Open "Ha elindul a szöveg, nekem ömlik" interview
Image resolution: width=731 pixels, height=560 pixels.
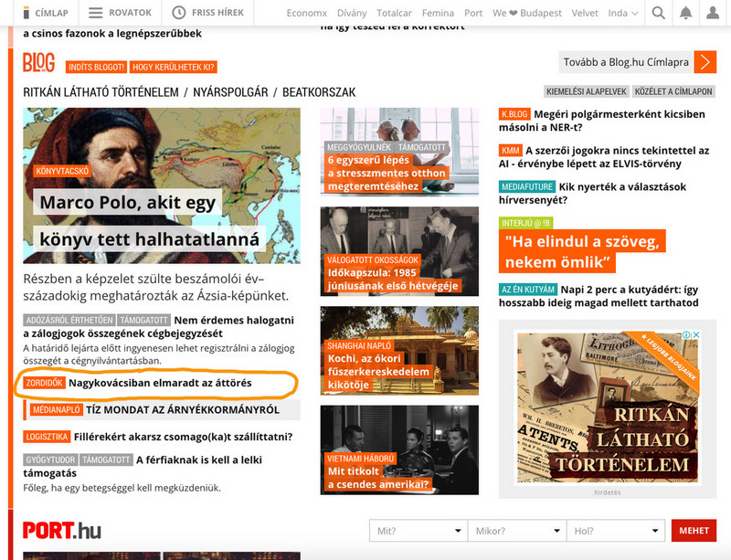click(582, 251)
